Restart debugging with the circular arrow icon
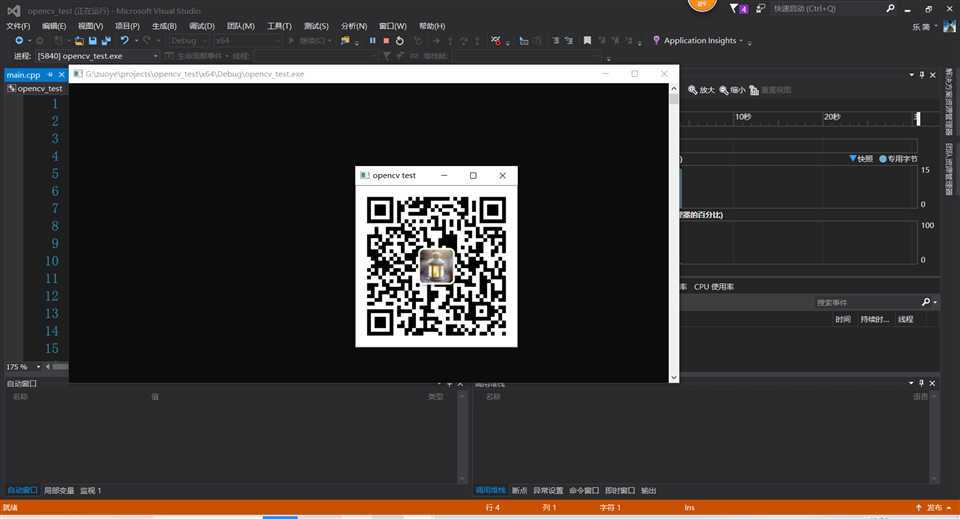 [400, 41]
